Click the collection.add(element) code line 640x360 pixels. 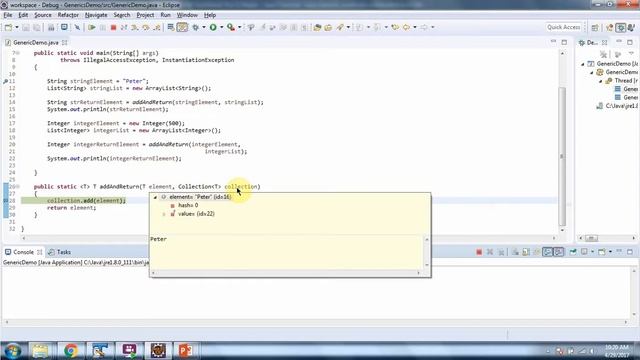pyautogui.click(x=86, y=200)
